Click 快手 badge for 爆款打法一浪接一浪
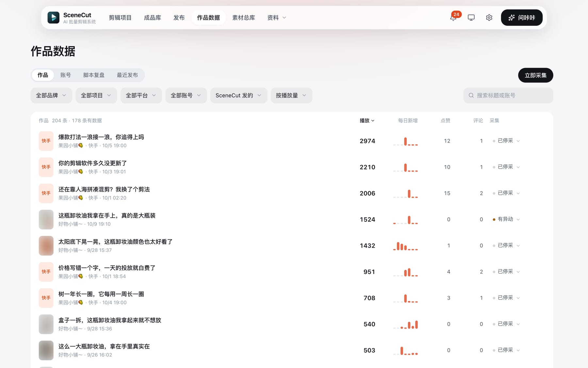588x368 pixels. pyautogui.click(x=46, y=141)
